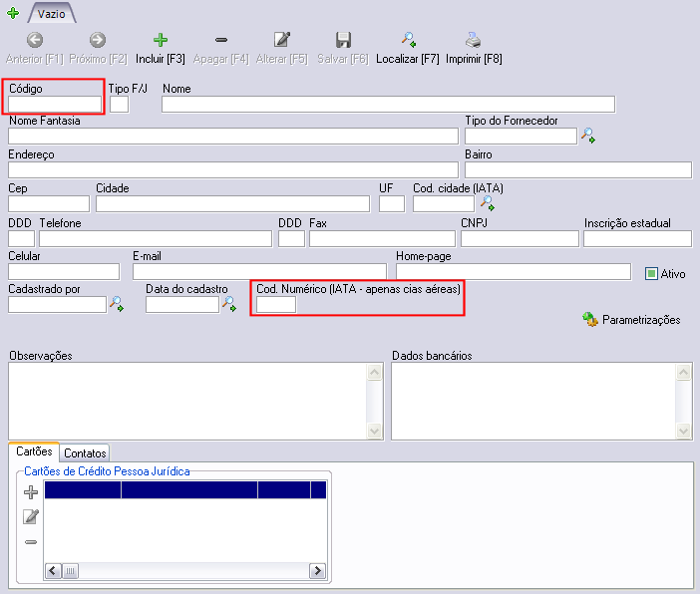This screenshot has width=700, height=594.
Task: Focus the Nome Fantasia field
Action: tap(233, 137)
